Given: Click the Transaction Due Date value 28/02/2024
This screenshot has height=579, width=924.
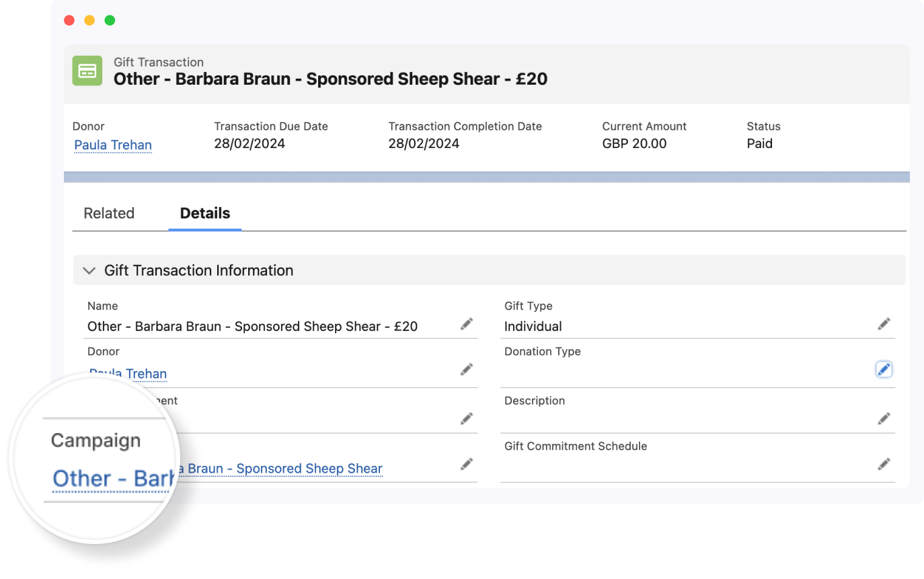Looking at the screenshot, I should (x=249, y=144).
